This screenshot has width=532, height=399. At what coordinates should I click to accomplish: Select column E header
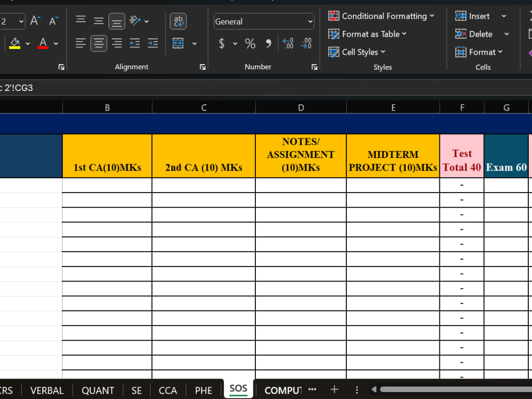point(393,107)
